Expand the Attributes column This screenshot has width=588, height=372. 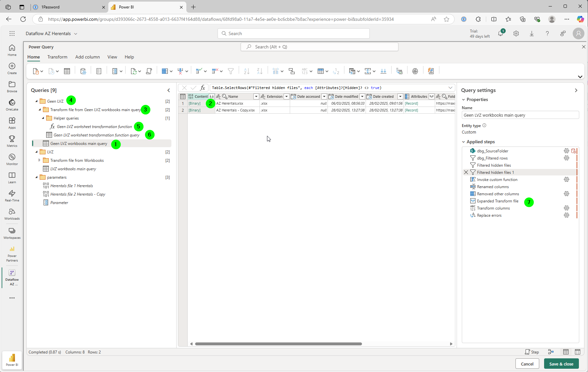click(x=431, y=96)
